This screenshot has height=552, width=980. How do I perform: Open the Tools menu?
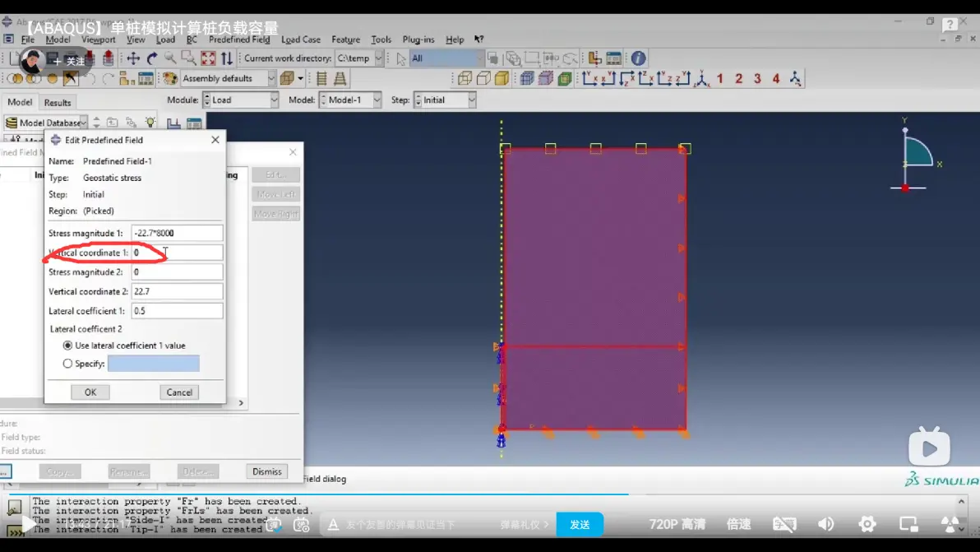tap(381, 39)
